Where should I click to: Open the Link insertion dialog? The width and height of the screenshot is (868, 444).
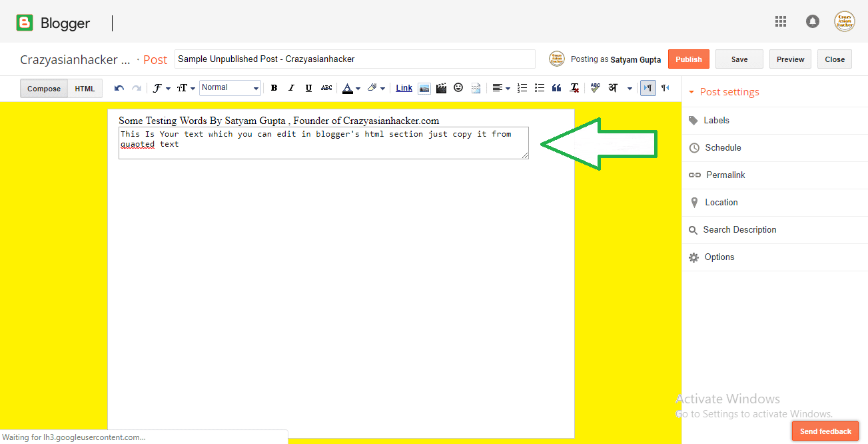pyautogui.click(x=404, y=87)
